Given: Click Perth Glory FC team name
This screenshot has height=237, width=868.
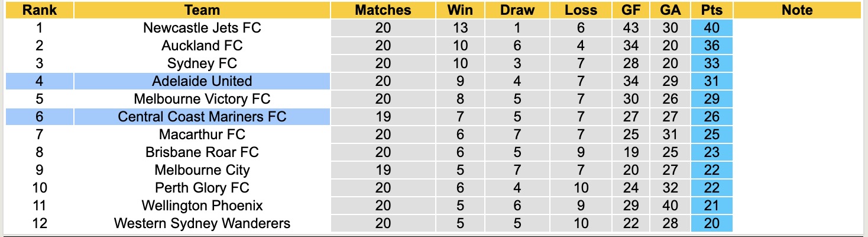Looking at the screenshot, I should [202, 188].
